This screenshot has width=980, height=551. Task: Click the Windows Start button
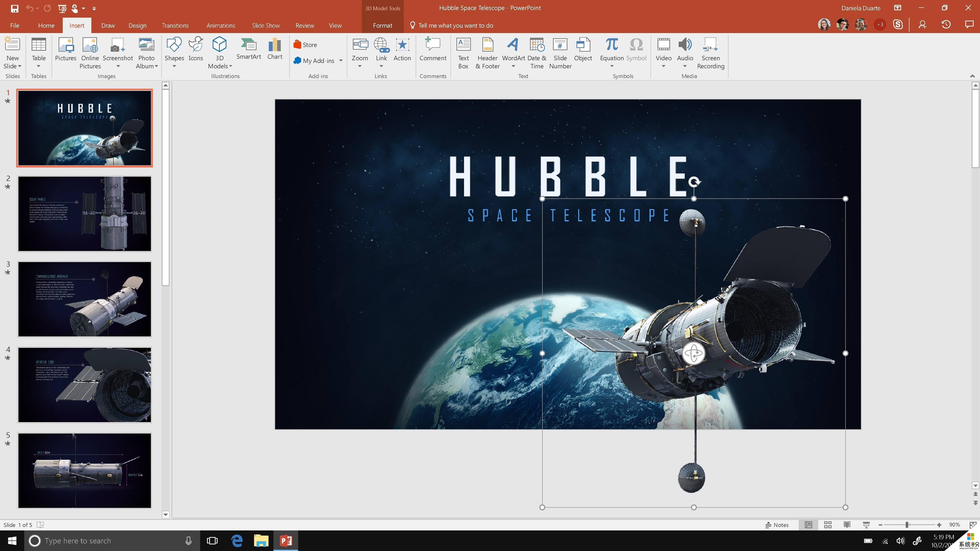[12, 541]
